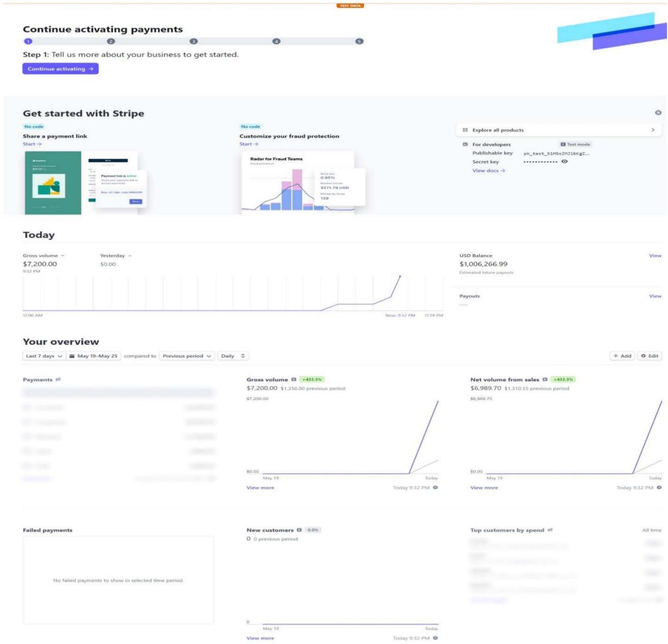
Task: Click info icon next to Net volume from sales
Action: (x=545, y=380)
